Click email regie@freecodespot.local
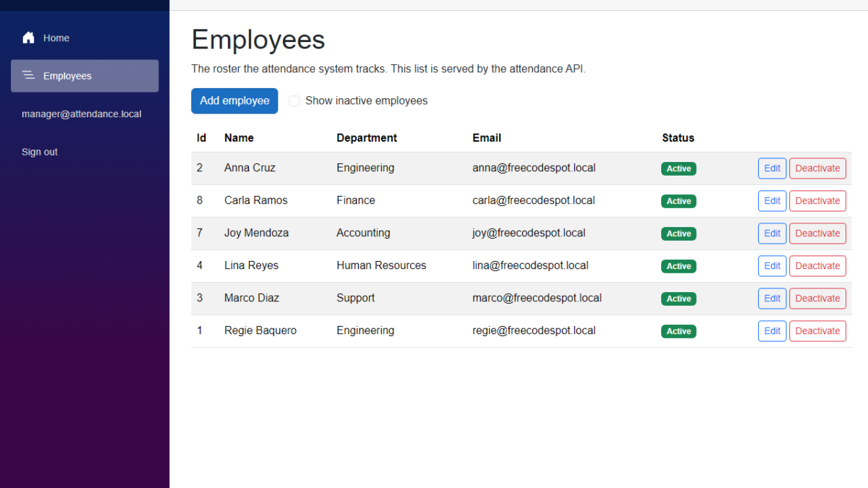 point(534,330)
